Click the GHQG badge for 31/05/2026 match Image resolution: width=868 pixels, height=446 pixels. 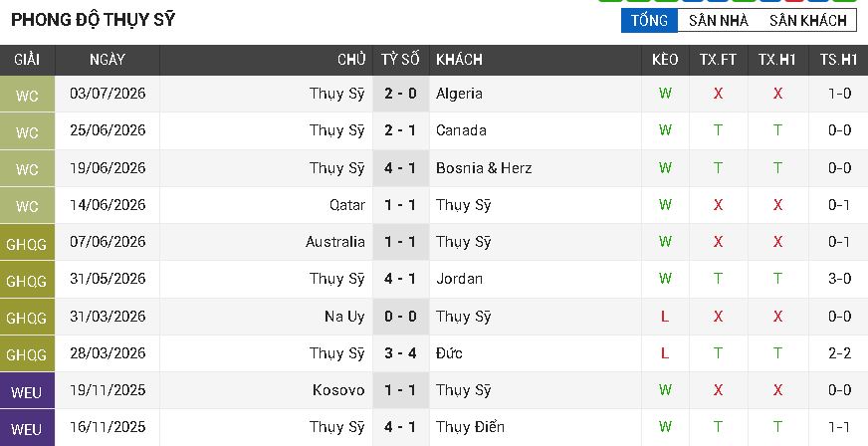[x=27, y=280]
